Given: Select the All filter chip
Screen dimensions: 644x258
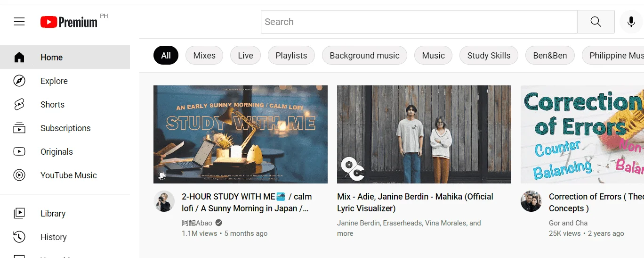Looking at the screenshot, I should [166, 56].
